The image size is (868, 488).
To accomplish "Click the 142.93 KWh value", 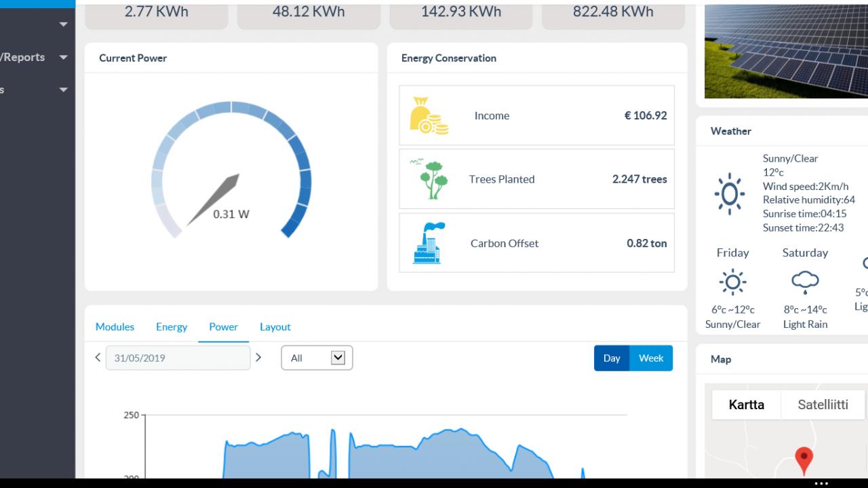I will (x=461, y=12).
